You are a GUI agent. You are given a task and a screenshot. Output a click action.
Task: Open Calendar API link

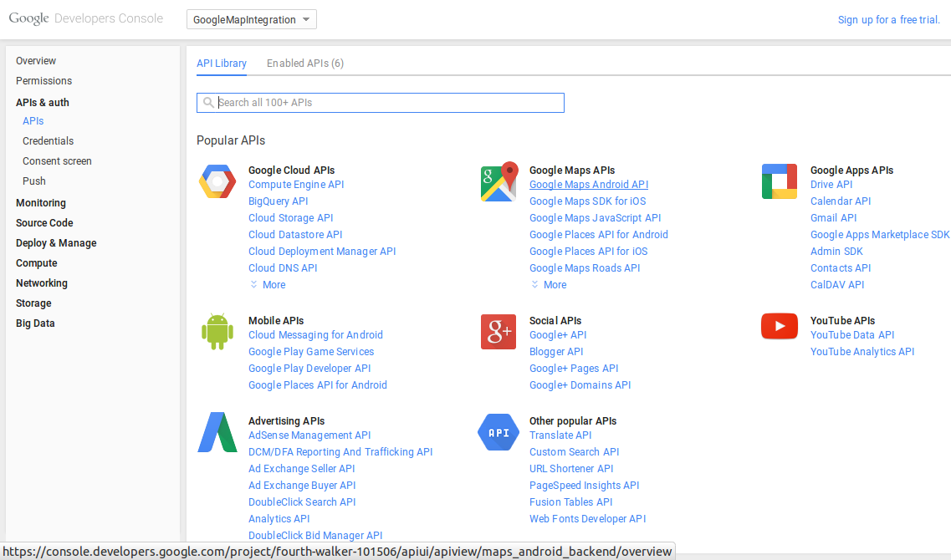[841, 201]
